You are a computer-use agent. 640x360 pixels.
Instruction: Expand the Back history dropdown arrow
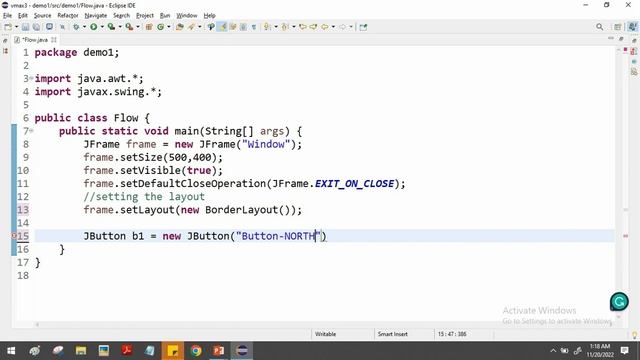pos(333,27)
